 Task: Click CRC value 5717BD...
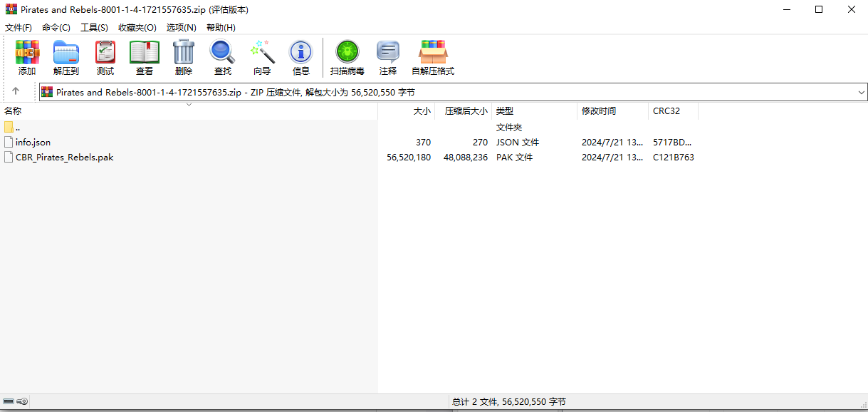[x=672, y=142]
